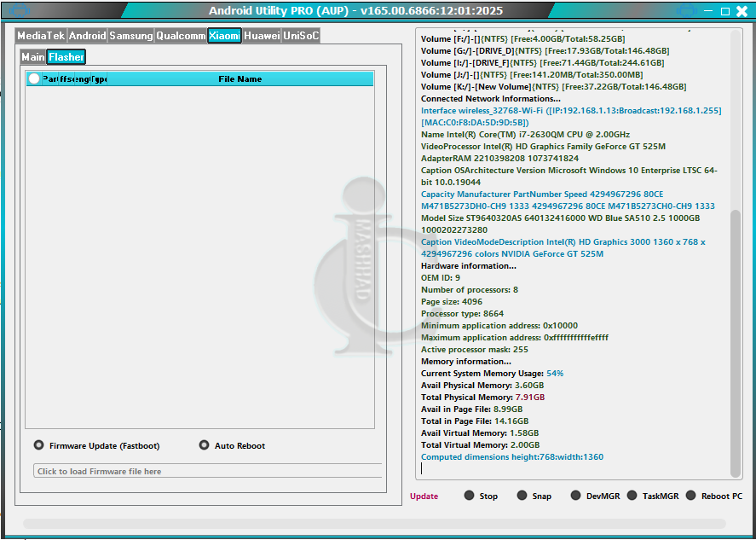Select Firmware Update (Fastboot) radio option
The width and height of the screenshot is (756, 540).
click(39, 445)
